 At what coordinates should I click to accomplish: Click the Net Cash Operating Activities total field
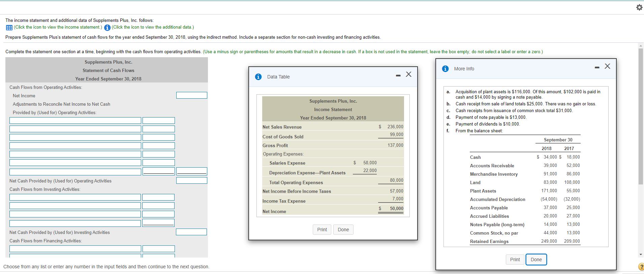[x=192, y=180]
